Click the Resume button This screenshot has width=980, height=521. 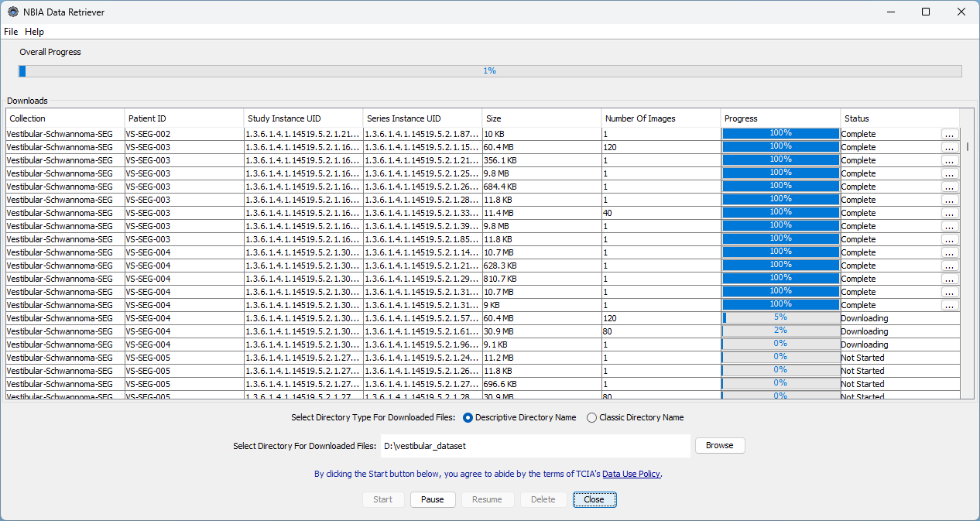(487, 499)
